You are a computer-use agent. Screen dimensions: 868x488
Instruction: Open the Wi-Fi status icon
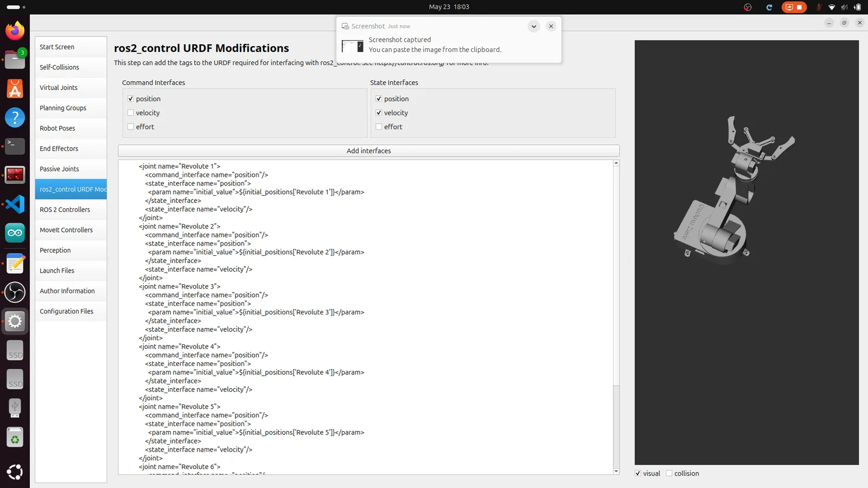click(832, 7)
